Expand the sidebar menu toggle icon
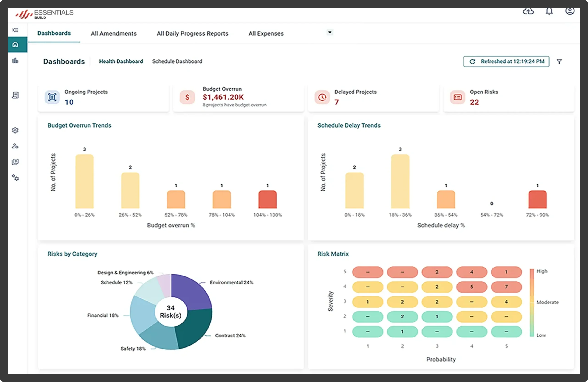Image resolution: width=588 pixels, height=382 pixels. (15, 30)
